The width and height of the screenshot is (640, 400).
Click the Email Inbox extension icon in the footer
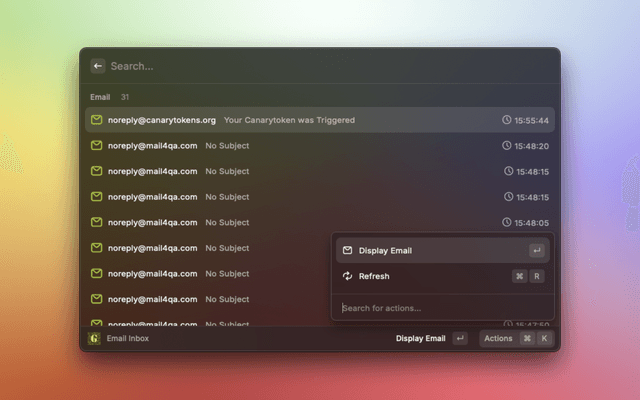tap(94, 339)
